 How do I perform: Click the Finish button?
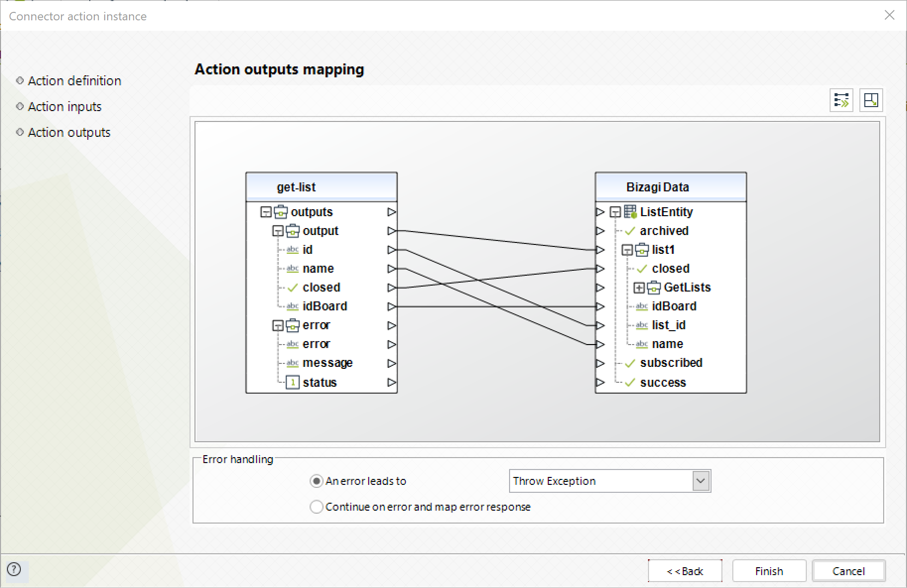coord(769,571)
